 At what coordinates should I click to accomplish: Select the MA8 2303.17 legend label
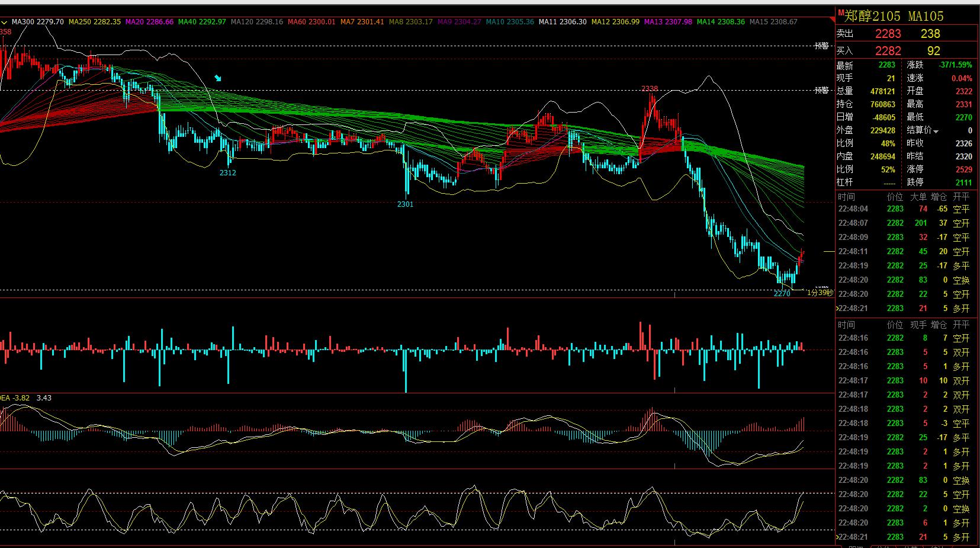click(411, 22)
